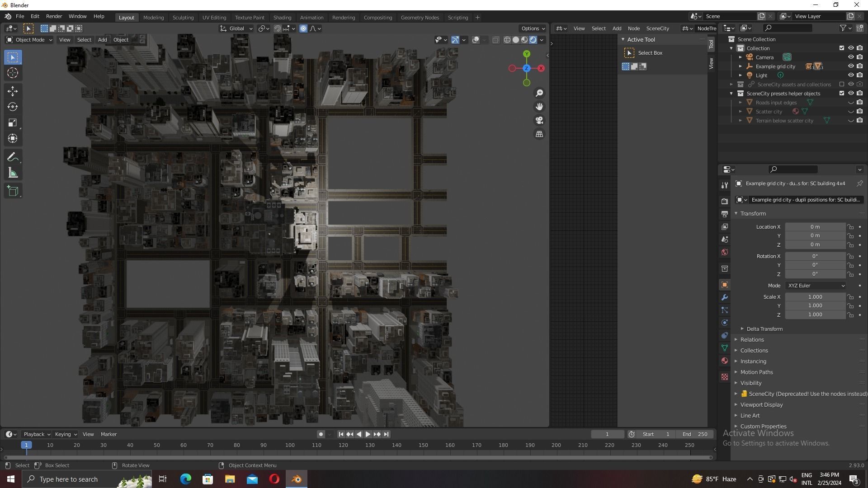Open rotation Mode XYZ Euler dropdown
This screenshot has height=488, width=868.
pyautogui.click(x=816, y=286)
